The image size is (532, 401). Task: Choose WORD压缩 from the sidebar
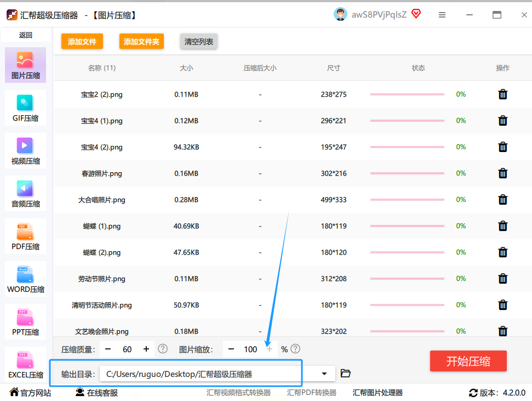coord(25,279)
